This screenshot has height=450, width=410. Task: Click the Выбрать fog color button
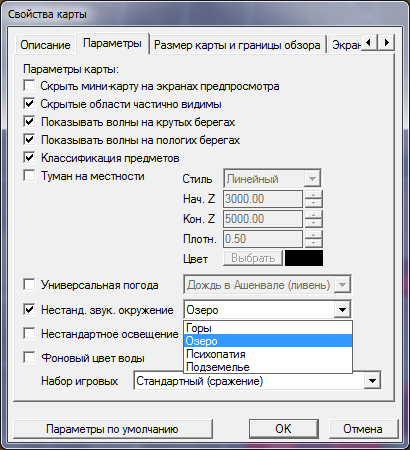253,258
